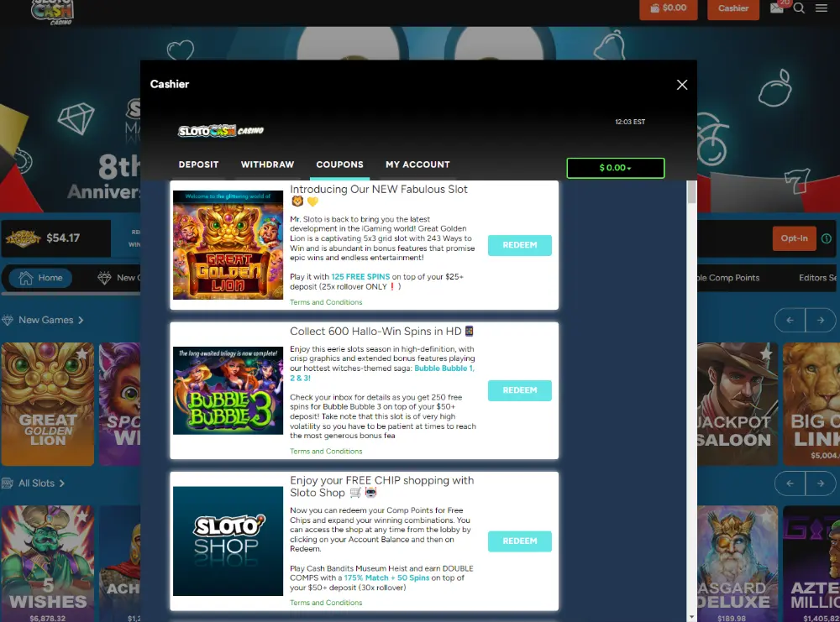Open the New Games section link
This screenshot has height=622, width=840.
coord(51,320)
